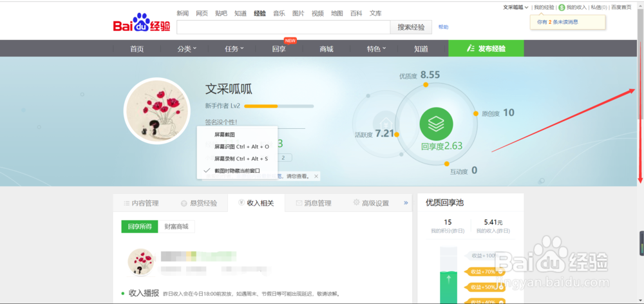Go to 首页 in the navigation bar

point(137,49)
